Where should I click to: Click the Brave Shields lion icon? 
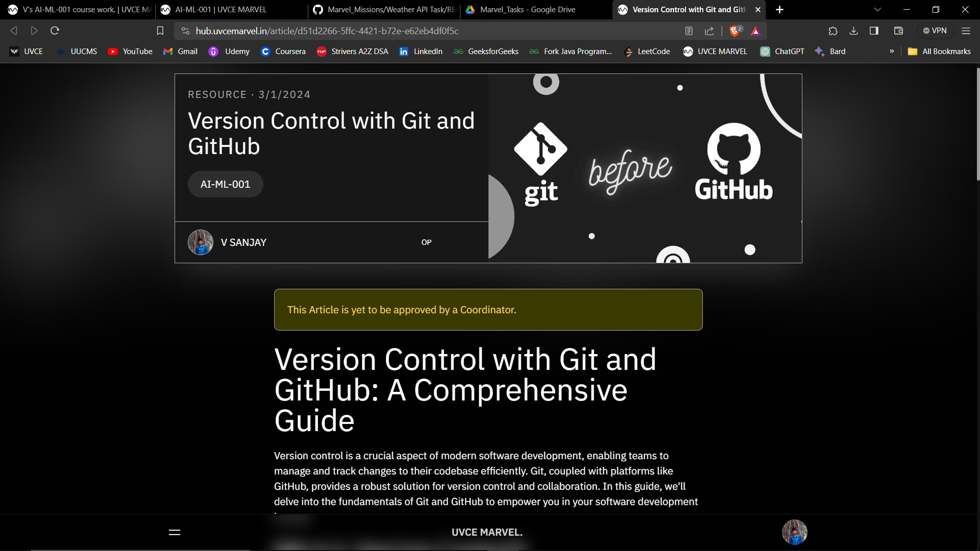[x=735, y=31]
